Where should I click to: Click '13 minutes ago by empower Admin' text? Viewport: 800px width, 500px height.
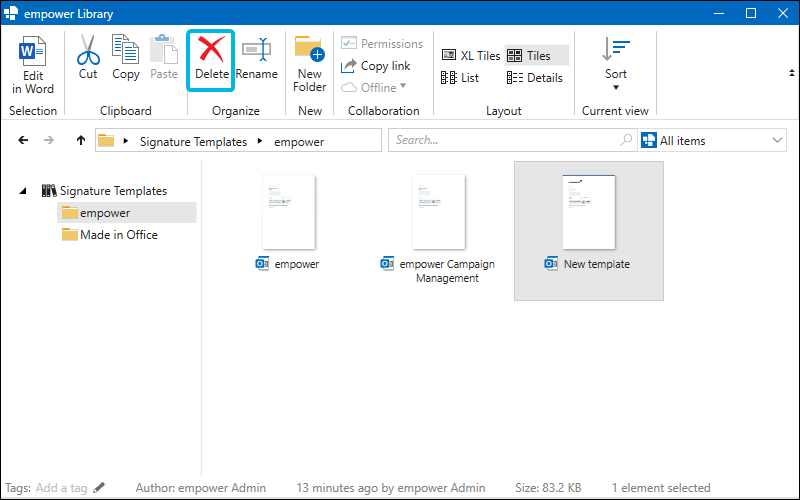point(391,488)
